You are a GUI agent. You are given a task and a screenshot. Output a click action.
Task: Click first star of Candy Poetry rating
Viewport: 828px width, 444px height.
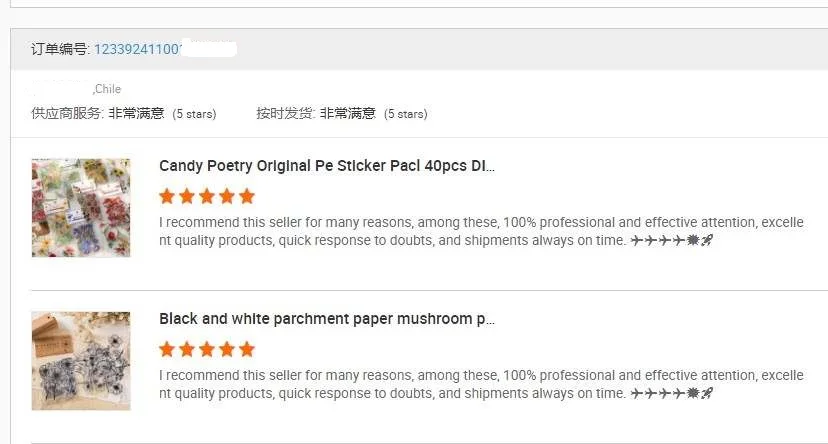(x=168, y=196)
